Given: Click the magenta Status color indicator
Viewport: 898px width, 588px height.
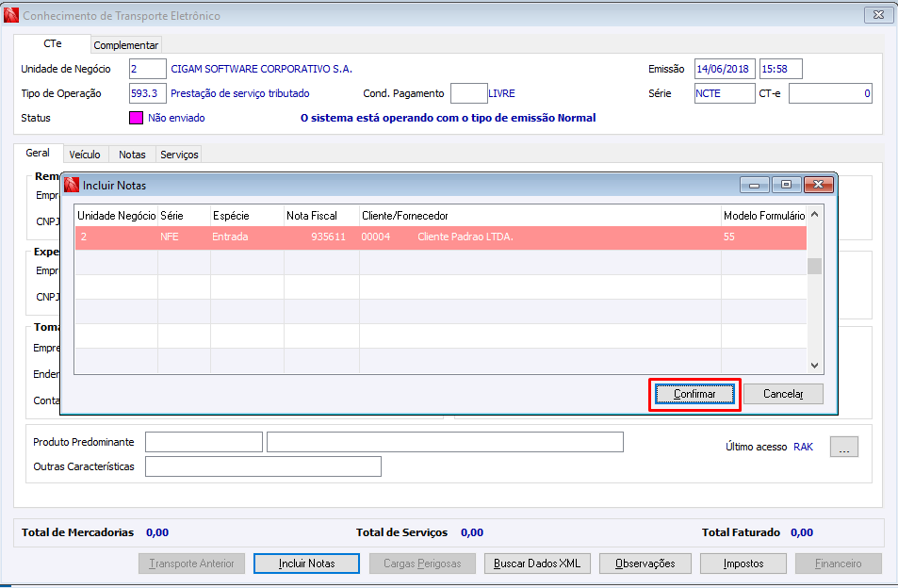Looking at the screenshot, I should click(x=136, y=118).
